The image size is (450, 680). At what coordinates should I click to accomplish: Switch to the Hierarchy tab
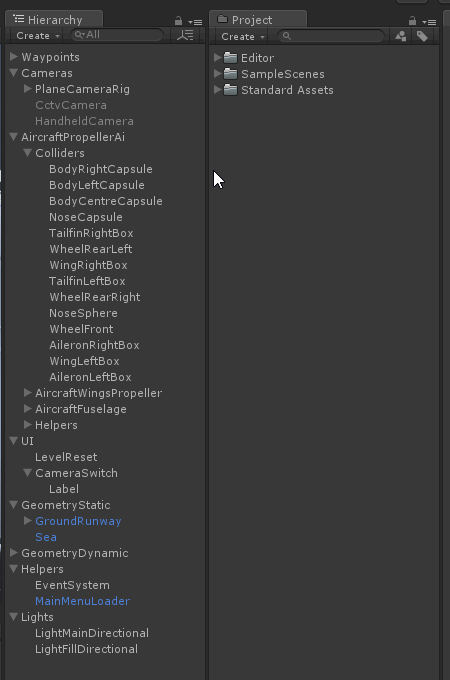coord(54,20)
